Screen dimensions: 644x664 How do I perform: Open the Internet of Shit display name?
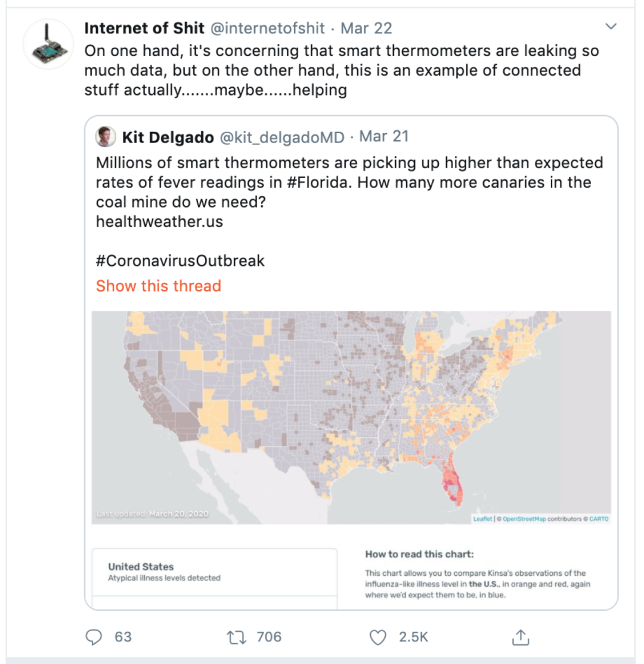(145, 28)
